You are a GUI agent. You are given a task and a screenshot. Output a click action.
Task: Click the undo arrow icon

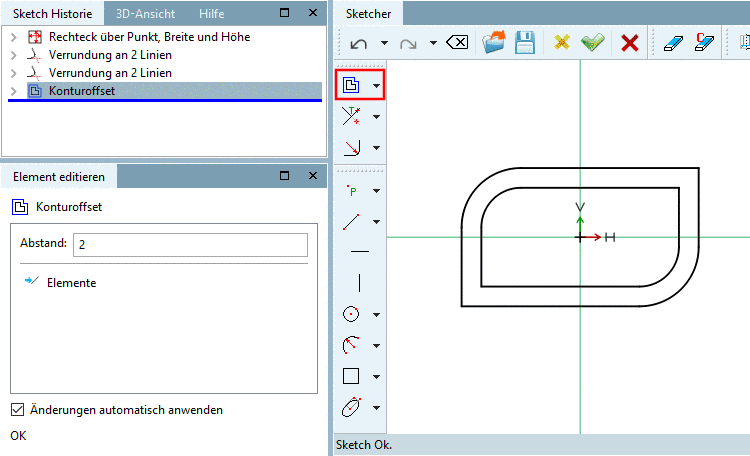click(359, 44)
